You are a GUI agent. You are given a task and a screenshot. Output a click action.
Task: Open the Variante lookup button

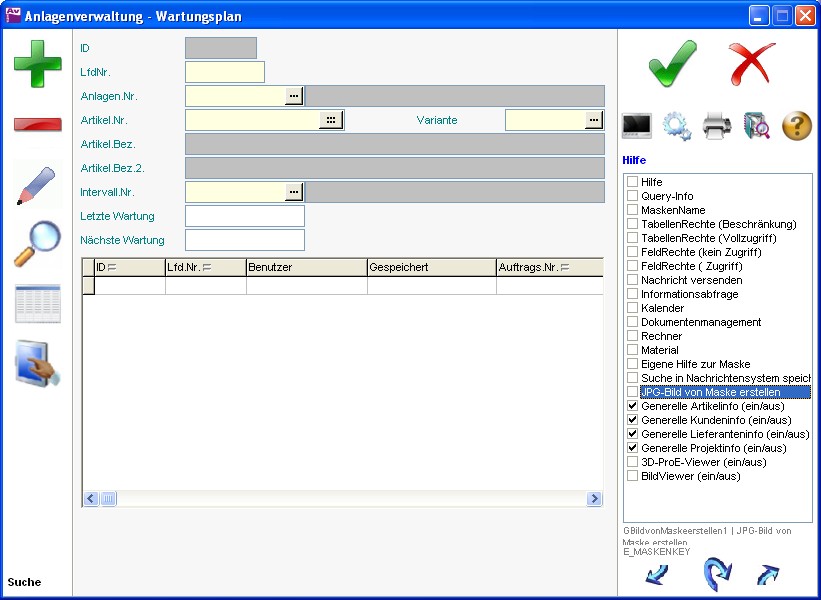[x=594, y=120]
